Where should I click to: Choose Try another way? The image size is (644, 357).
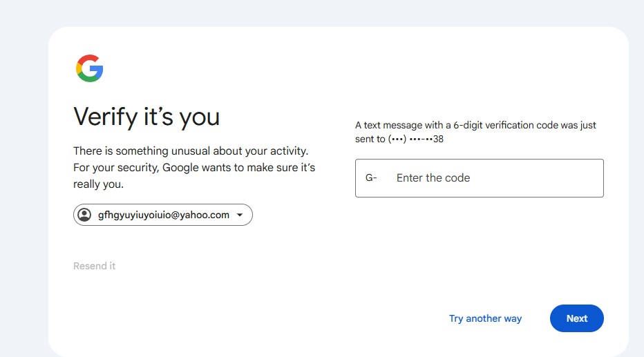click(x=486, y=318)
